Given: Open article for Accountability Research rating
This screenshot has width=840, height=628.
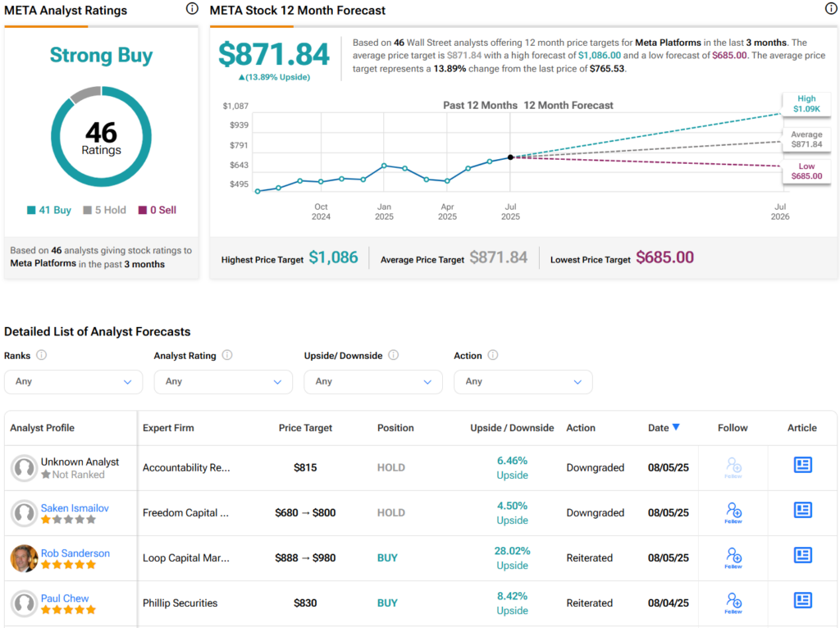Looking at the screenshot, I should coord(802,465).
